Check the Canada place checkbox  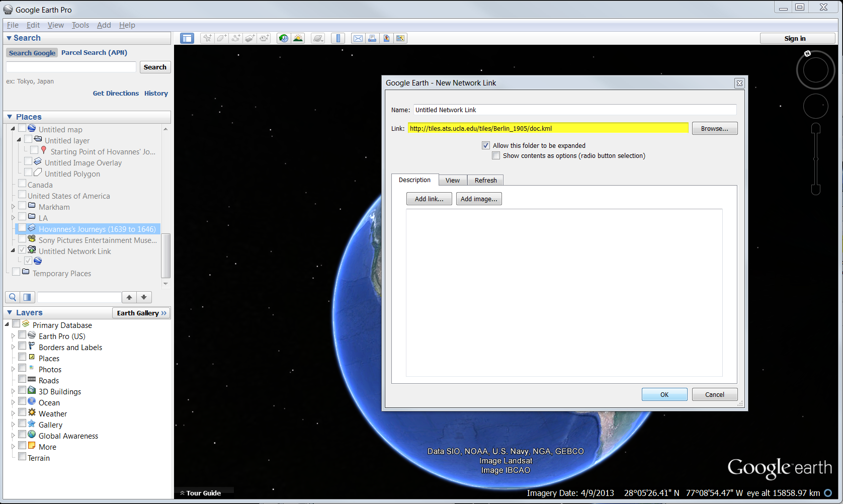coord(22,184)
